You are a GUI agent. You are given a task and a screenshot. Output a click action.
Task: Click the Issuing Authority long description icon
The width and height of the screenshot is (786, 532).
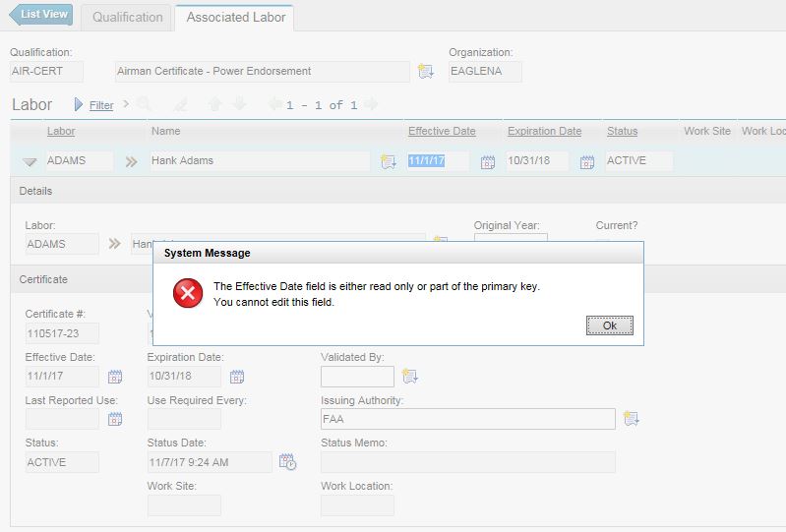click(x=632, y=419)
